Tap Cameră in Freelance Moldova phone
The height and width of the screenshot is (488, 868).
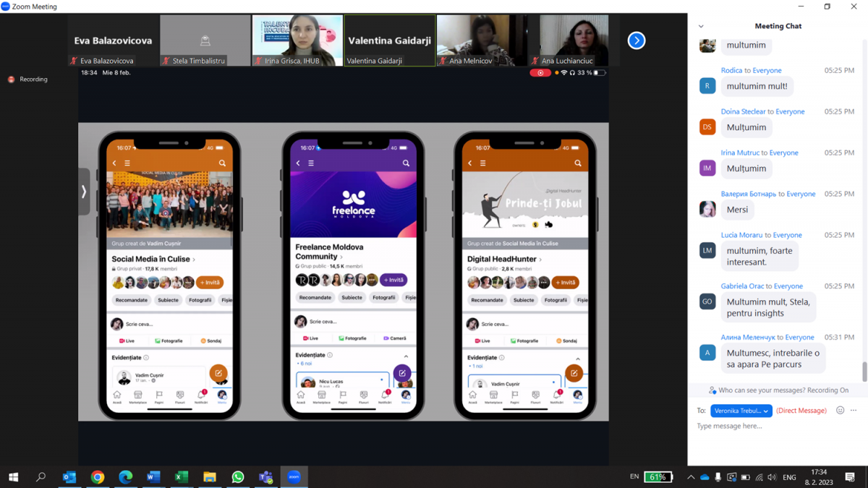point(395,338)
